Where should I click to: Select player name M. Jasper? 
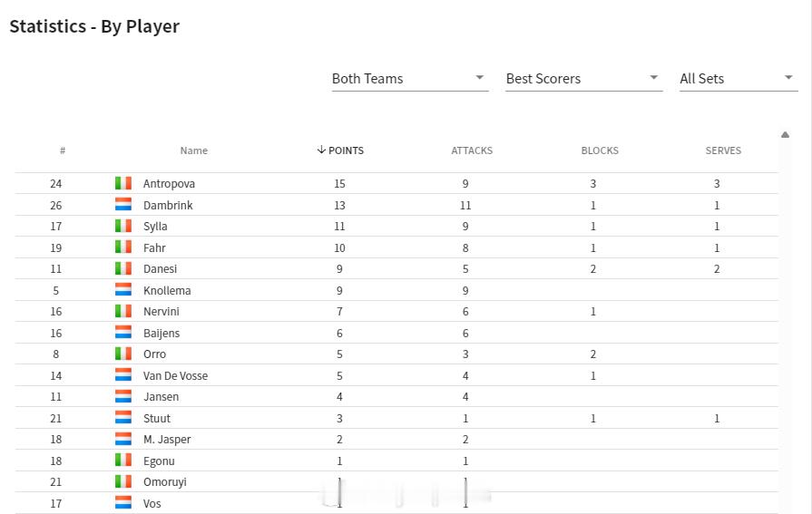point(167,440)
